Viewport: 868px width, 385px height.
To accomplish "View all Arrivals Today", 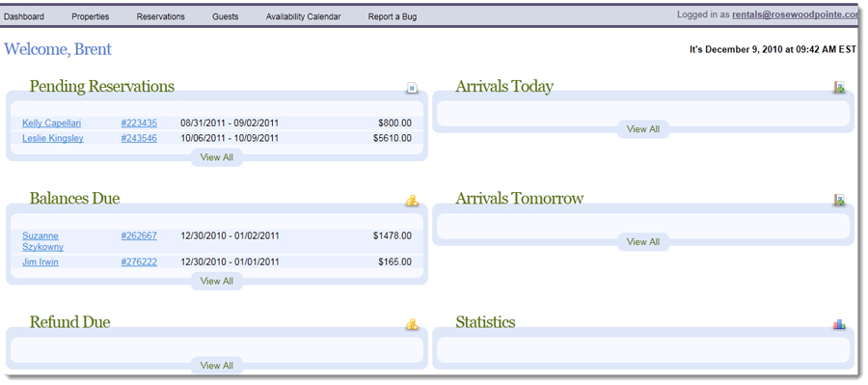I will (x=643, y=129).
